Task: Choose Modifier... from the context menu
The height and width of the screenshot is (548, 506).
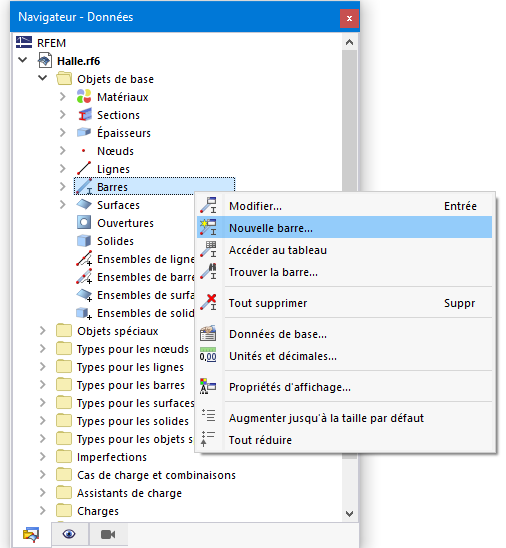Action: click(345, 206)
